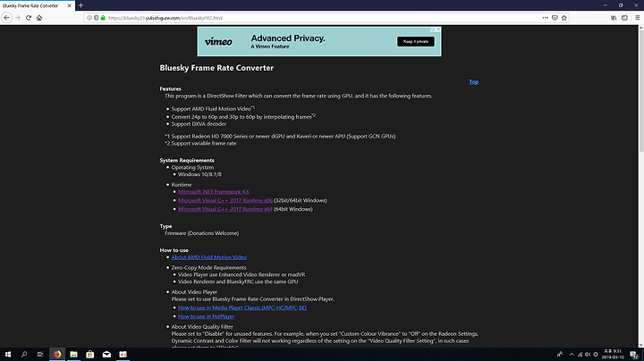Click text 'Support DXVA decoder'

199,124
